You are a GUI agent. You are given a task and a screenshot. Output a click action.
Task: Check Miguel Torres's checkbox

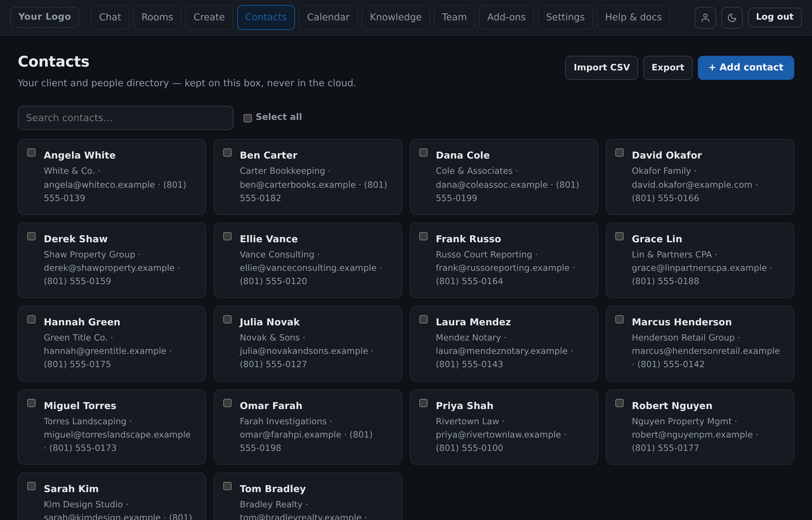click(31, 403)
